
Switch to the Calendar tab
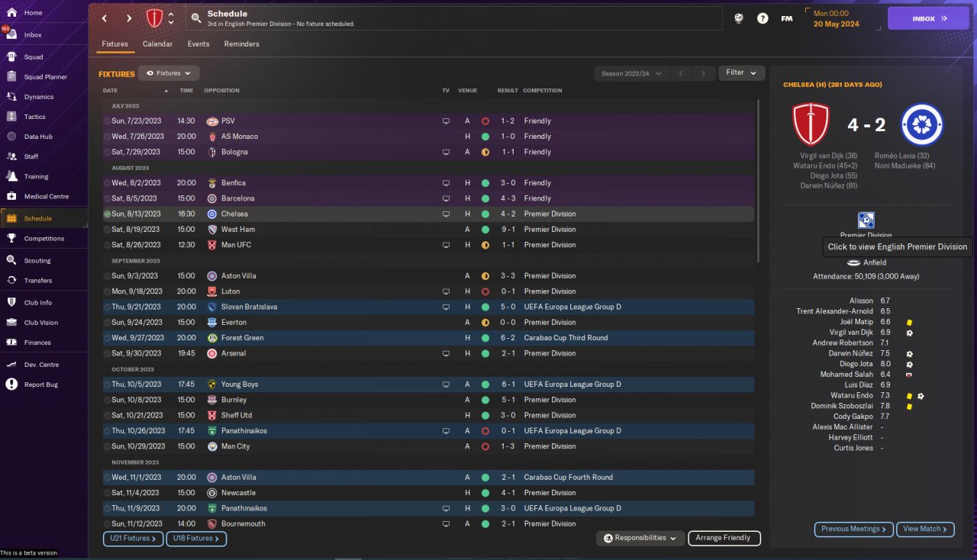coord(157,44)
